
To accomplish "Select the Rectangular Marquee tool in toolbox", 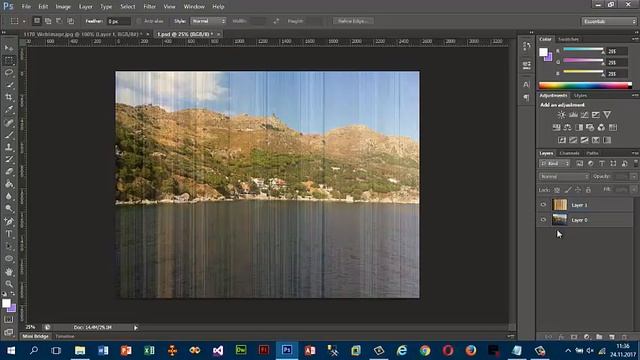I will [x=9, y=60].
